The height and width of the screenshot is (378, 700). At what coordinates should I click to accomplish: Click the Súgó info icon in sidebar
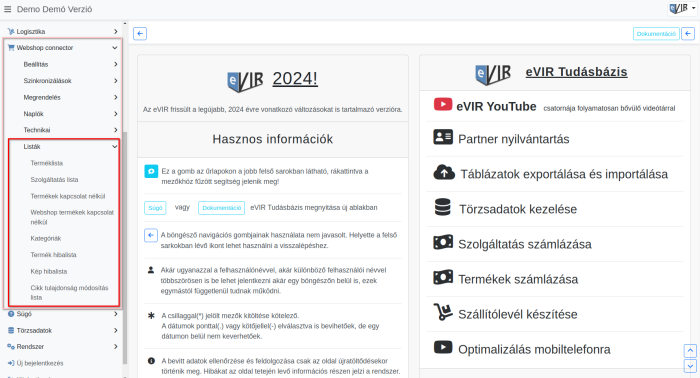click(x=11, y=314)
